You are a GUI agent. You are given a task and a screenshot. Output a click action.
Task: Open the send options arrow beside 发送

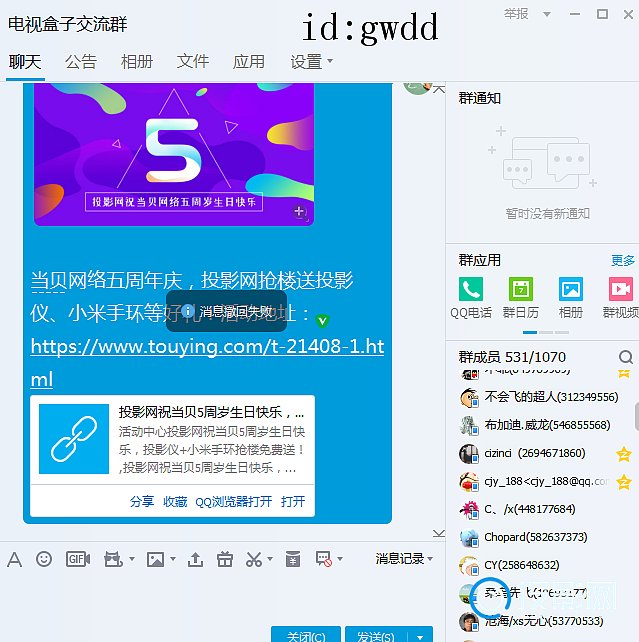(420, 637)
